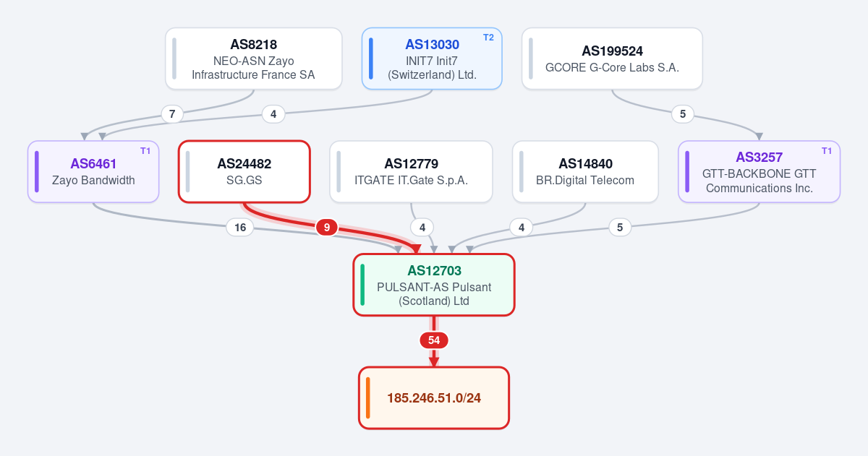
Task: Select the edge count label 16
Action: click(240, 228)
